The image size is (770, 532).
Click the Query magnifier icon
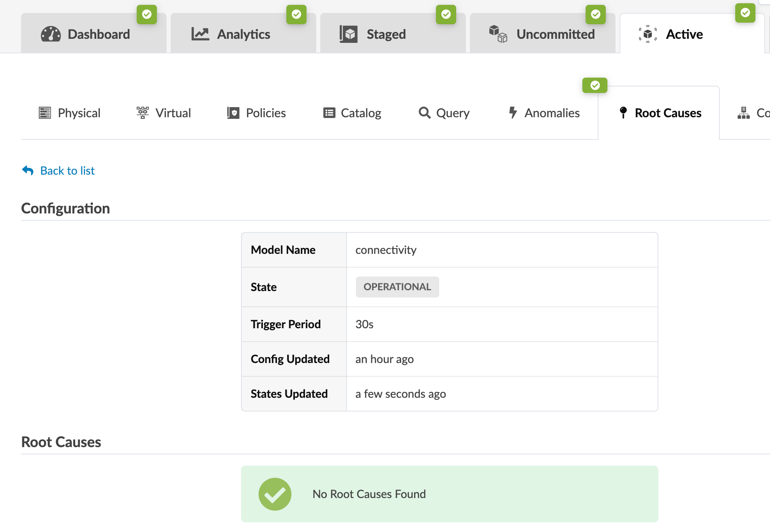point(425,113)
